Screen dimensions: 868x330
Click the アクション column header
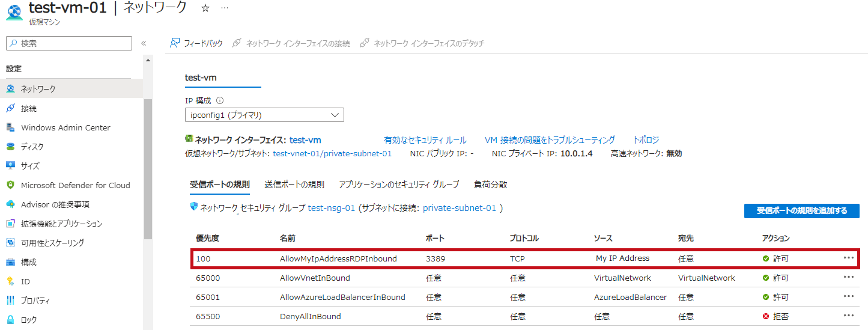(x=775, y=238)
